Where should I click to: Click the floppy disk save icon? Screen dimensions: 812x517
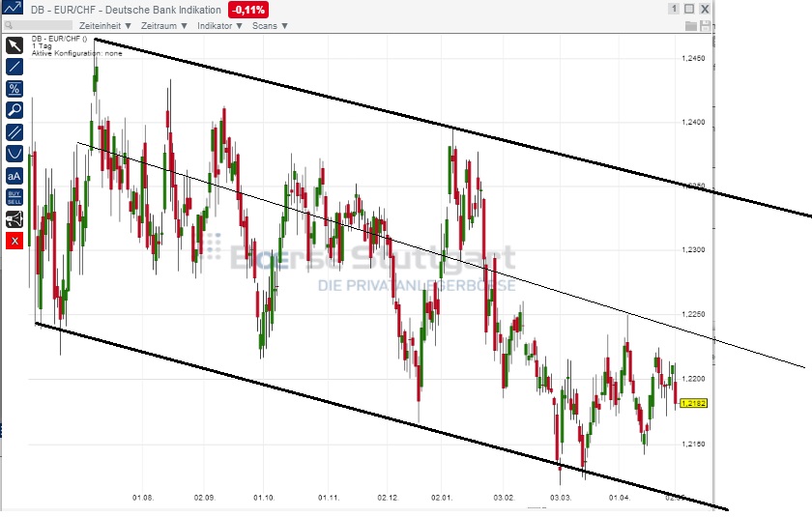[705, 26]
